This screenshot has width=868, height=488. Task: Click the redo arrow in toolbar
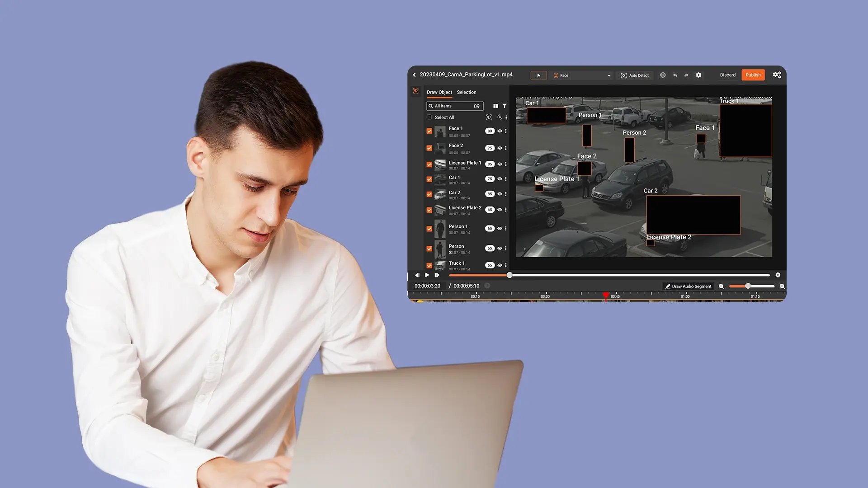point(686,75)
